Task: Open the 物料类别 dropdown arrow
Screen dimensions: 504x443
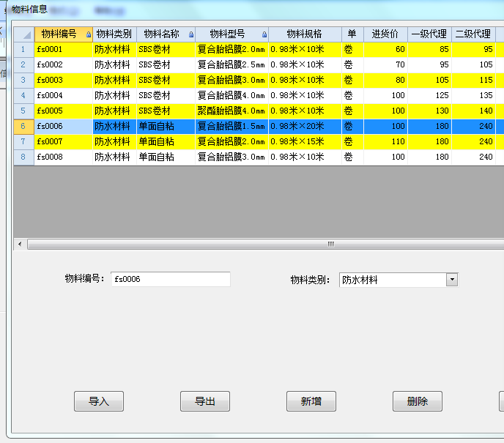Action: coord(452,280)
